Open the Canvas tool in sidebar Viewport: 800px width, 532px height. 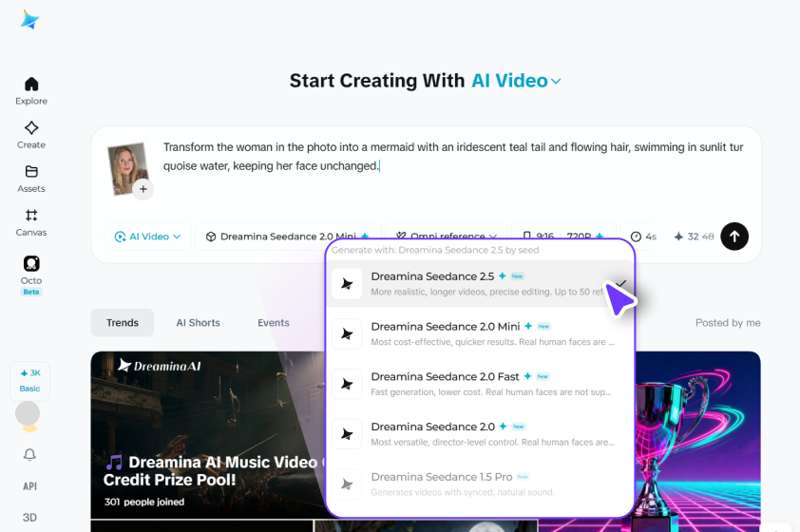coord(31,222)
